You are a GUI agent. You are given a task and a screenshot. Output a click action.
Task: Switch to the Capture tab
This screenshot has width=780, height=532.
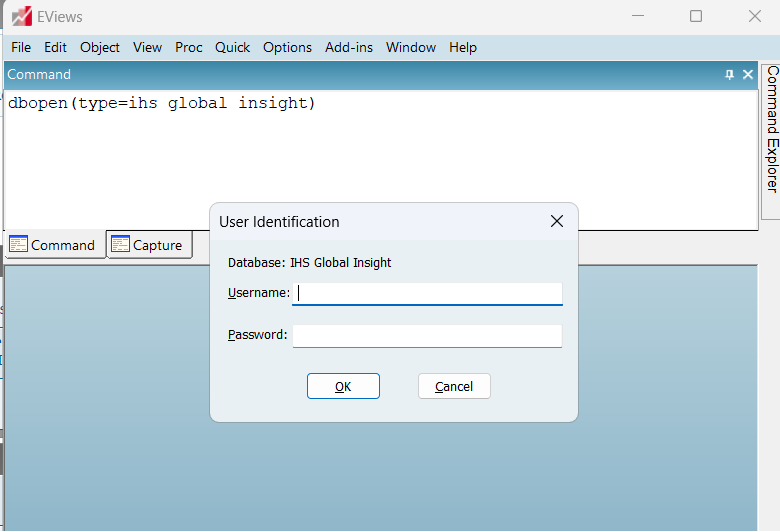[x=148, y=245]
